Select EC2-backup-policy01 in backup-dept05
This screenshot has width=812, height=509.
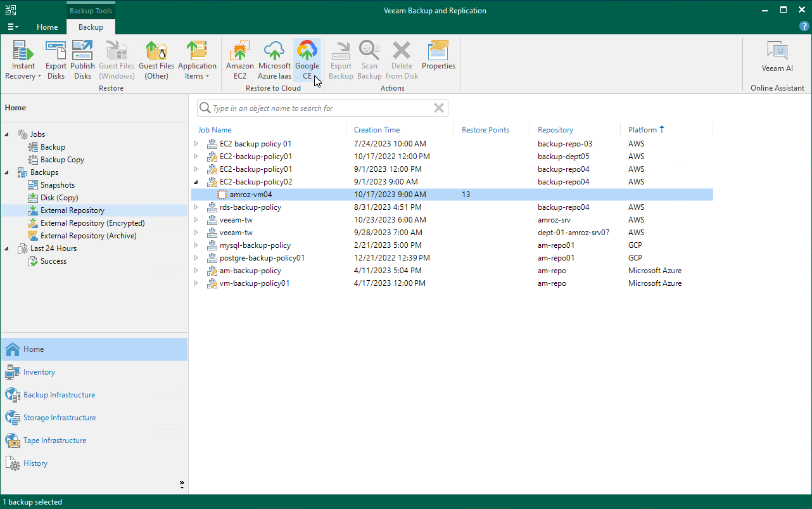tap(452, 157)
